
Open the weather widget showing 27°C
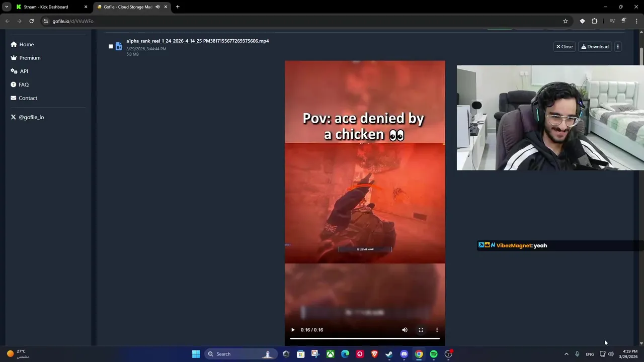point(18,354)
